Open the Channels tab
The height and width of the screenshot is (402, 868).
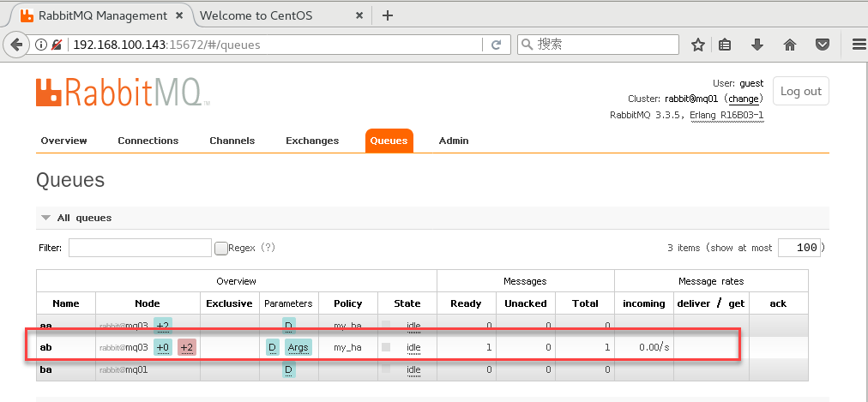click(x=232, y=141)
